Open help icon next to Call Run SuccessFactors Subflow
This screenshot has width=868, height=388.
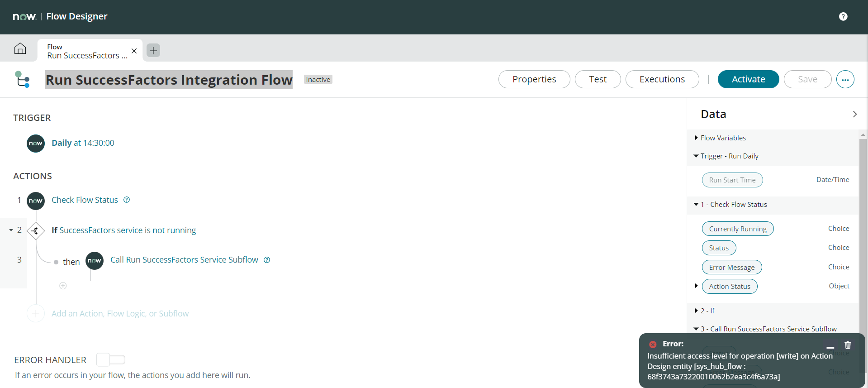267,260
